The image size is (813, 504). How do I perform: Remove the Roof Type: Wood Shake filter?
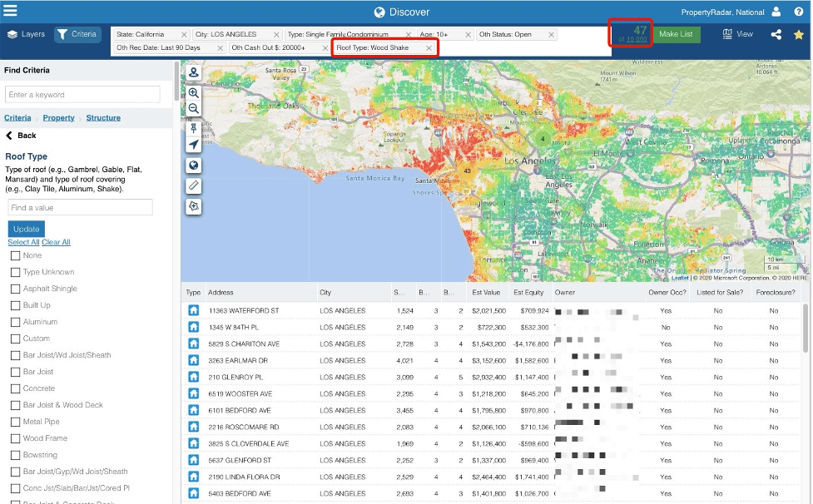(429, 48)
